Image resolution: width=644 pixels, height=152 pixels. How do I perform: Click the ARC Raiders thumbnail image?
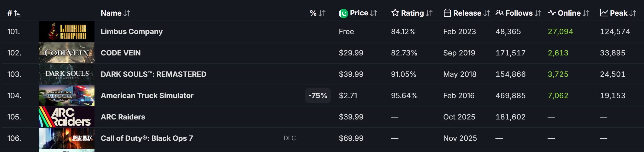click(67, 117)
